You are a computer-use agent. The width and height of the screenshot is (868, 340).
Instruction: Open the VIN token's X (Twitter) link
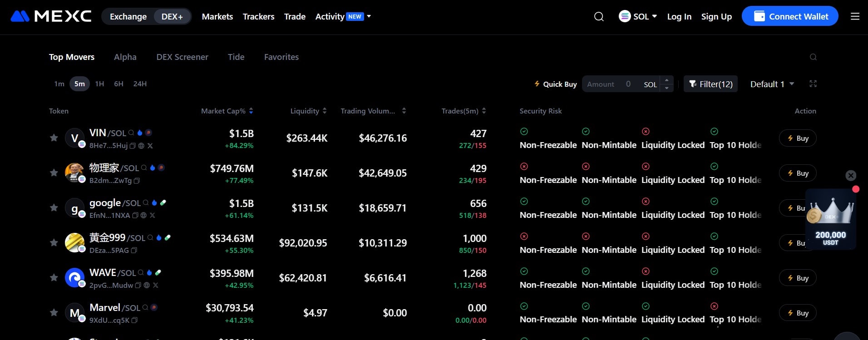pos(150,146)
